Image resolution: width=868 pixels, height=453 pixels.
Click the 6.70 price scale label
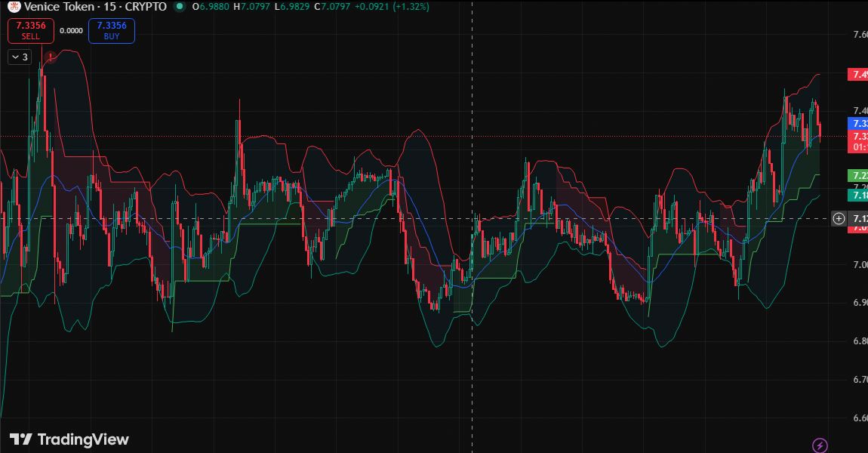pyautogui.click(x=860, y=380)
